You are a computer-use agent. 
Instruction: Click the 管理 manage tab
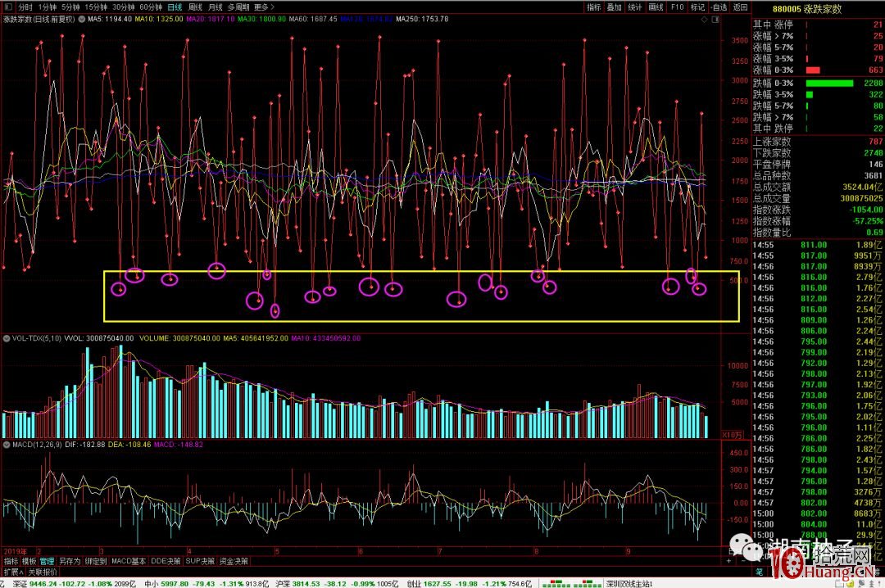point(47,561)
